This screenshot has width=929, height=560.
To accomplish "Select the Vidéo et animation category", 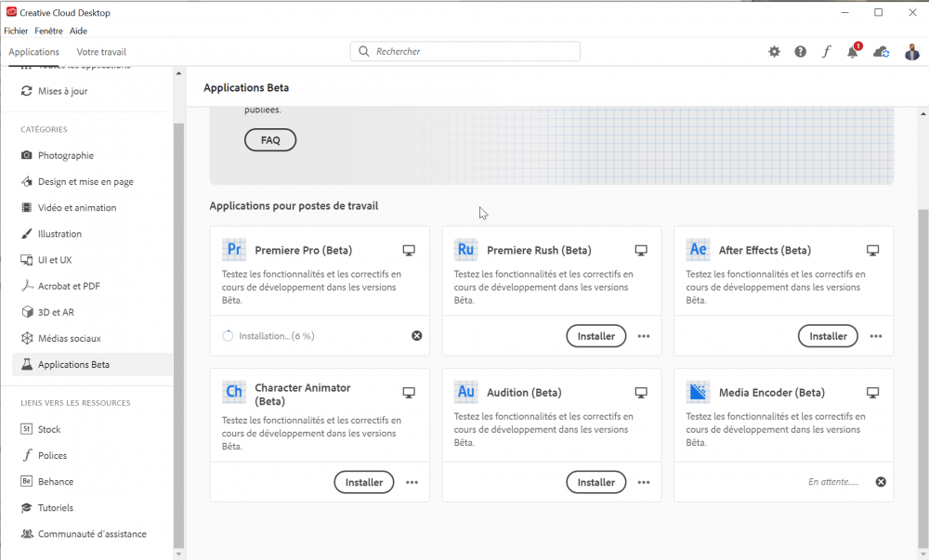I will click(77, 208).
